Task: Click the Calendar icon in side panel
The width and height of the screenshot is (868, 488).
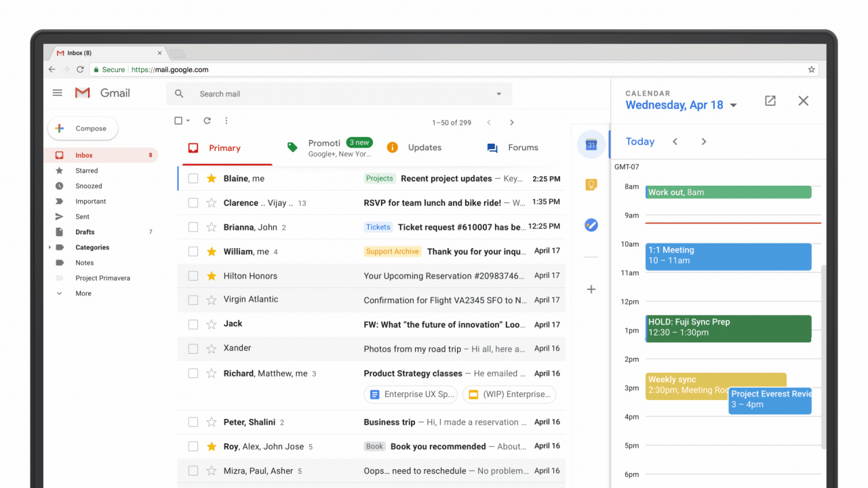Action: coord(591,145)
